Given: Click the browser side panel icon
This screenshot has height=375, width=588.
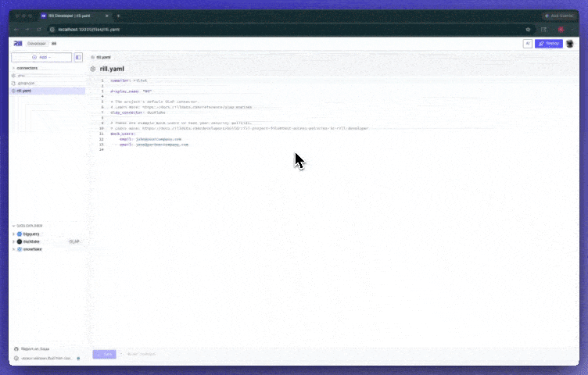Looking at the screenshot, I should (543, 30).
